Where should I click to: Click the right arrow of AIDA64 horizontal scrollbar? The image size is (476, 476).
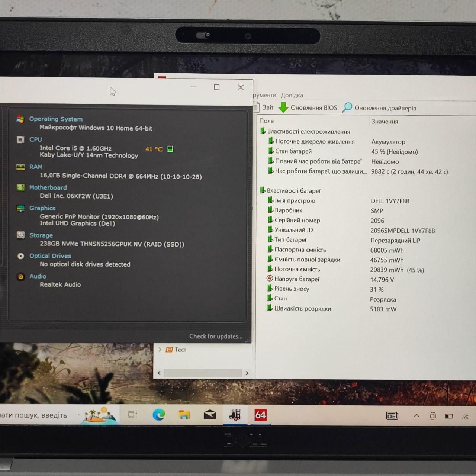tap(247, 373)
